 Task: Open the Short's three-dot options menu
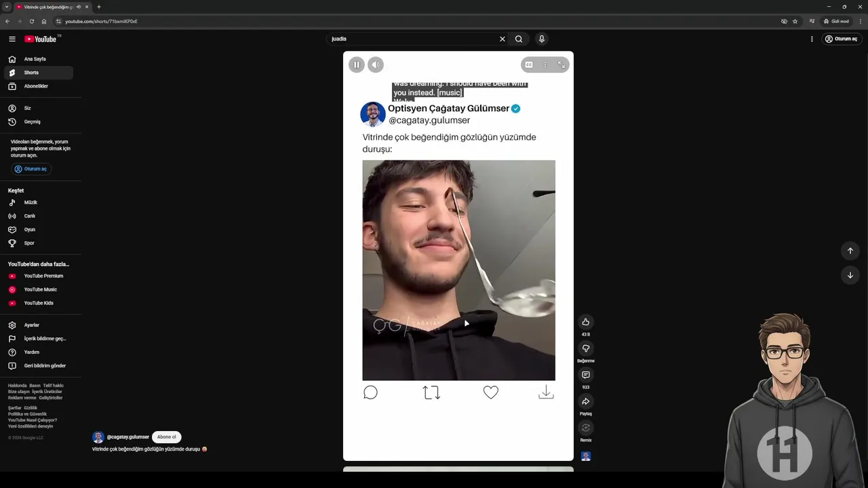[545, 64]
